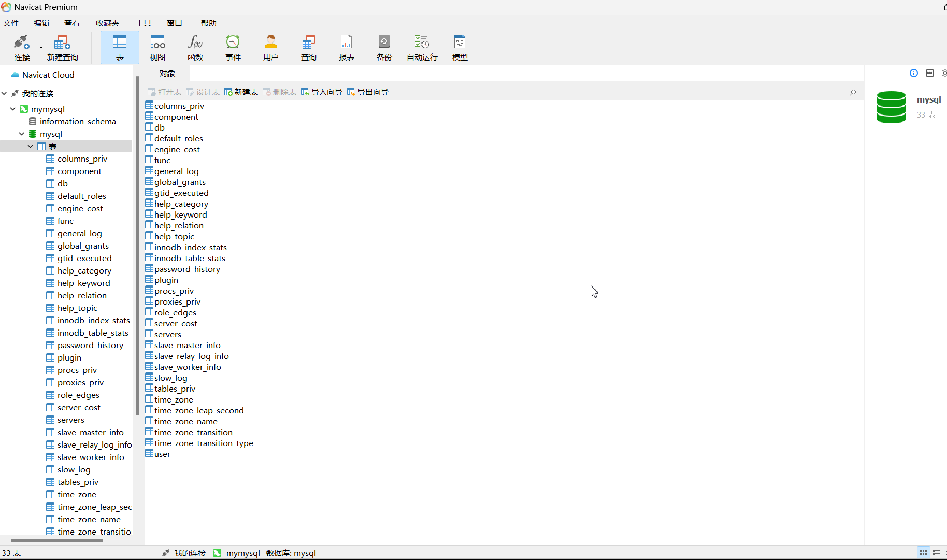Open the Report toolbar icon
Image resolution: width=947 pixels, height=560 pixels.
coord(347,48)
